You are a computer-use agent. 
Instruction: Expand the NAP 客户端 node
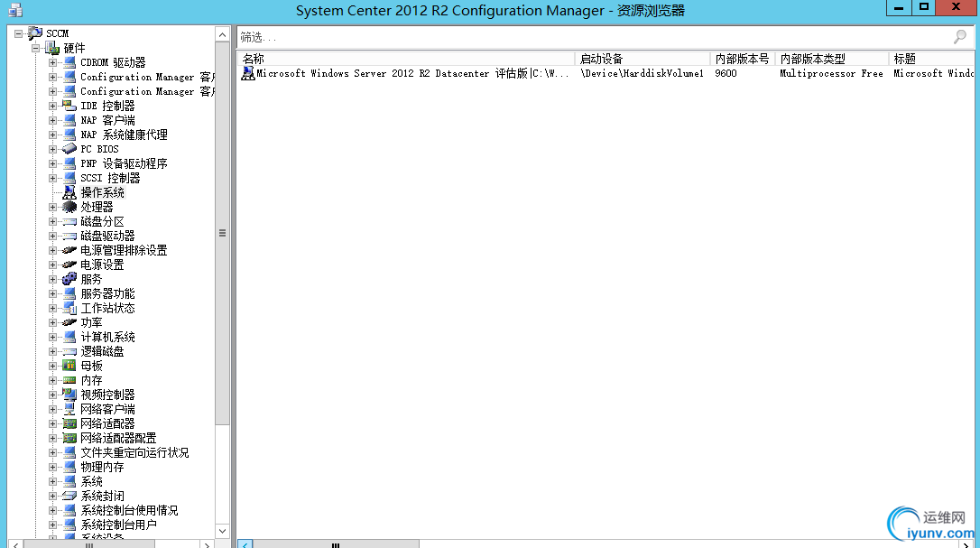click(x=53, y=120)
